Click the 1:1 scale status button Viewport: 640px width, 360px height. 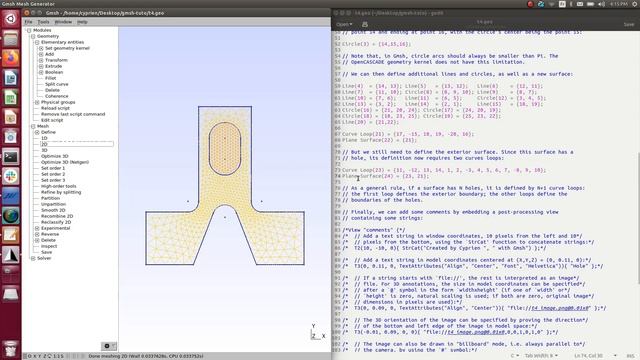tap(58, 356)
